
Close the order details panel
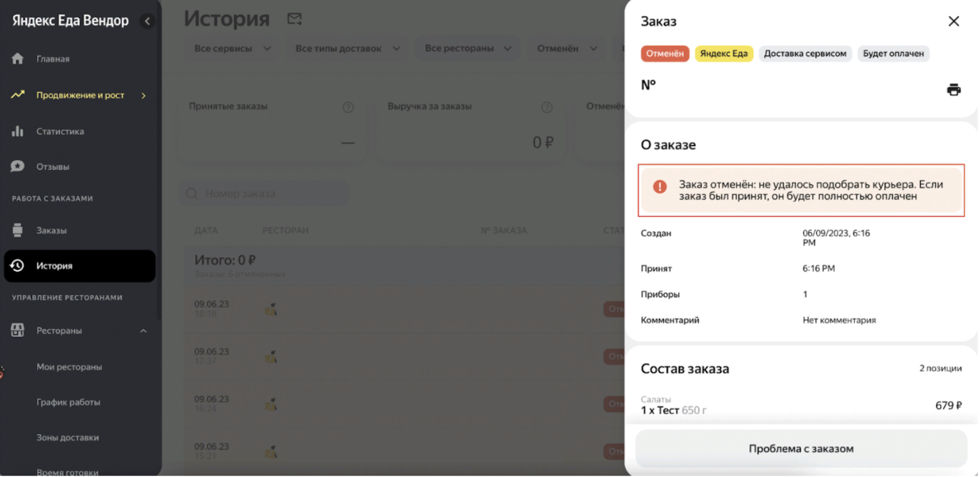(954, 21)
